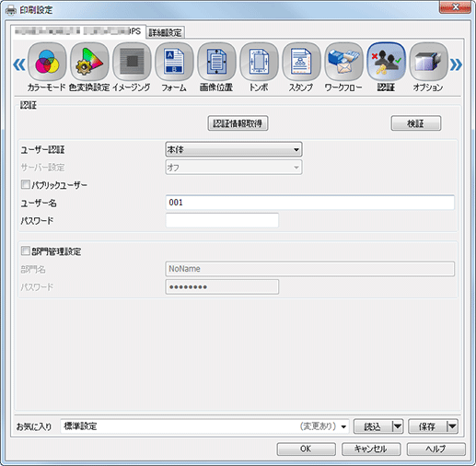Enable the パブリックユーザー checkbox
The width and height of the screenshot is (476, 466).
coord(26,184)
